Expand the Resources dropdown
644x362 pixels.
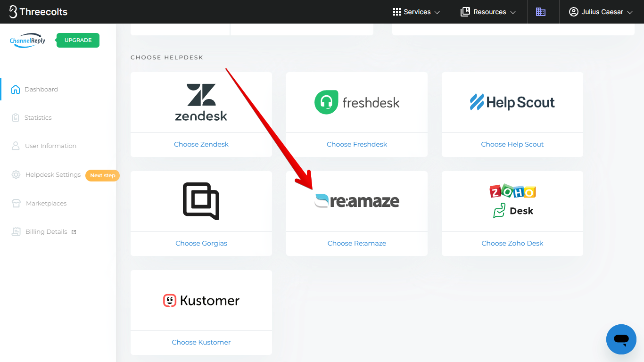click(x=488, y=12)
